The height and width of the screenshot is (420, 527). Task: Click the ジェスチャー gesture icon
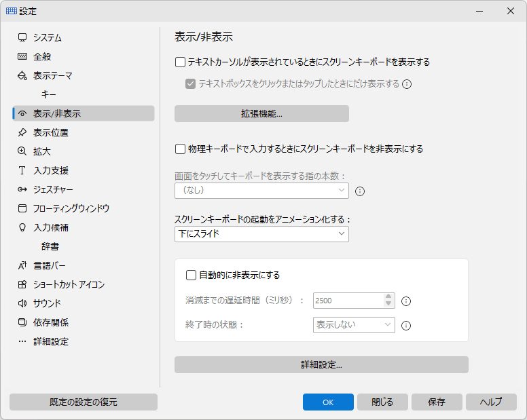coord(22,190)
